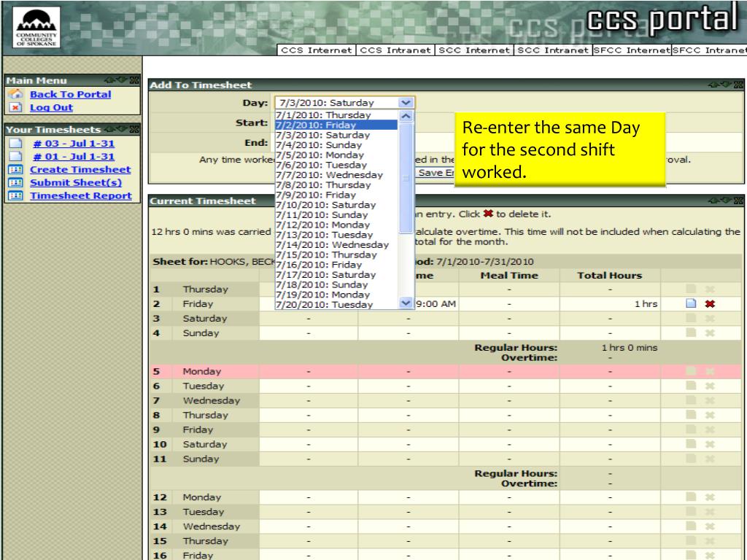Viewport: 747px width, 560px height.
Task: Select 7/2/2010: Friday in the Day list
Action: [x=336, y=125]
